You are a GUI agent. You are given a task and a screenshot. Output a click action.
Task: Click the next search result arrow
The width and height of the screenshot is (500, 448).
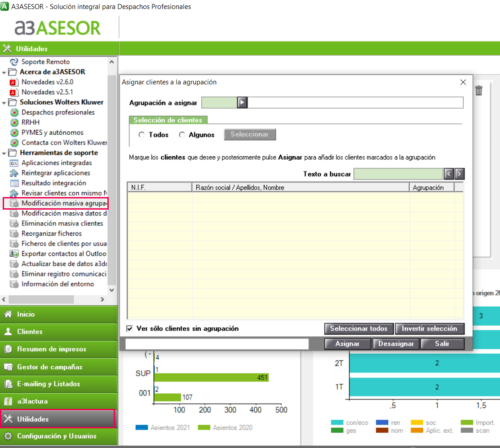[460, 174]
